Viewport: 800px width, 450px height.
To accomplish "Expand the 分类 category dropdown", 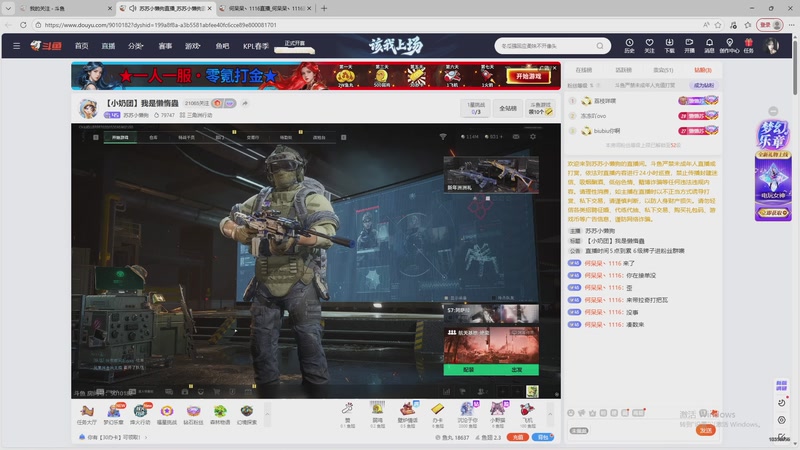I will [x=136, y=46].
